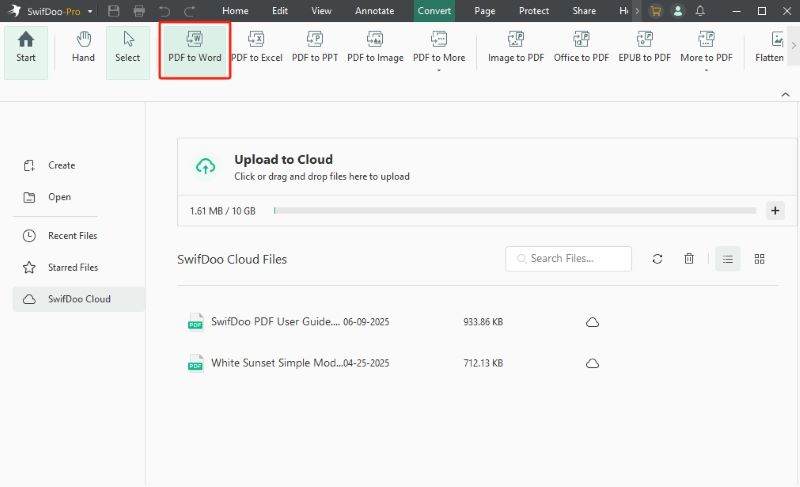Image resolution: width=800 pixels, height=487 pixels.
Task: Switch to the Convert tab
Action: pyautogui.click(x=434, y=11)
